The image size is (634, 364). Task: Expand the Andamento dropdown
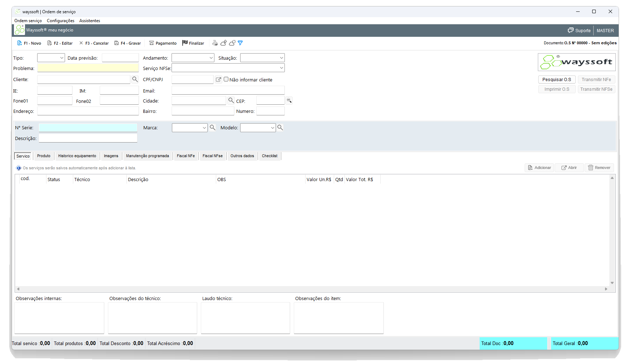click(193, 58)
